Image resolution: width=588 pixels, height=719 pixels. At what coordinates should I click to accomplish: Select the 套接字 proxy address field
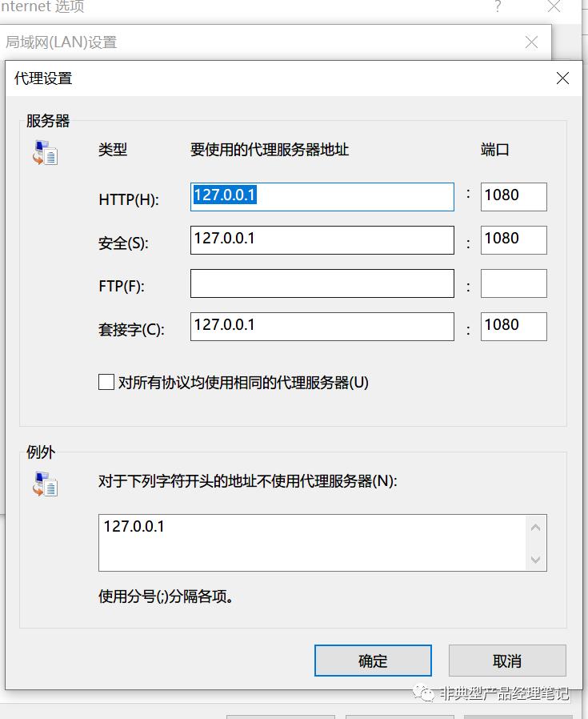coord(322,327)
